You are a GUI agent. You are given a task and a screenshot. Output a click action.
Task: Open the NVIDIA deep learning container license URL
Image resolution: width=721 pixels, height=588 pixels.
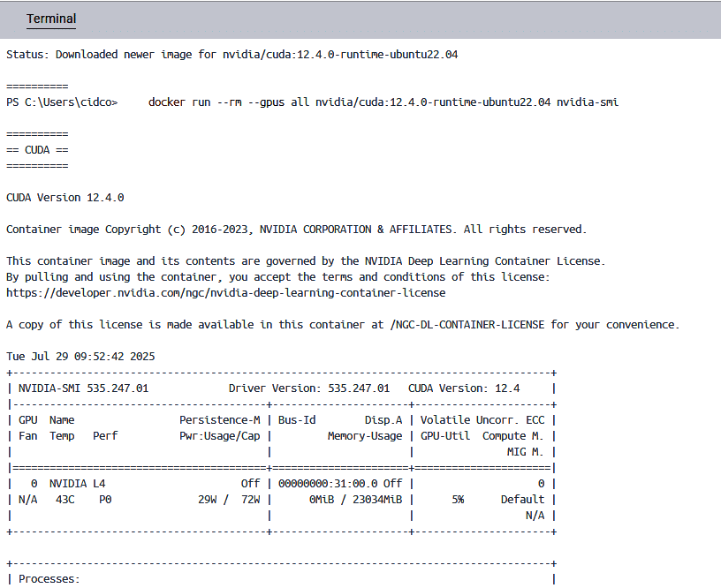tap(225, 292)
